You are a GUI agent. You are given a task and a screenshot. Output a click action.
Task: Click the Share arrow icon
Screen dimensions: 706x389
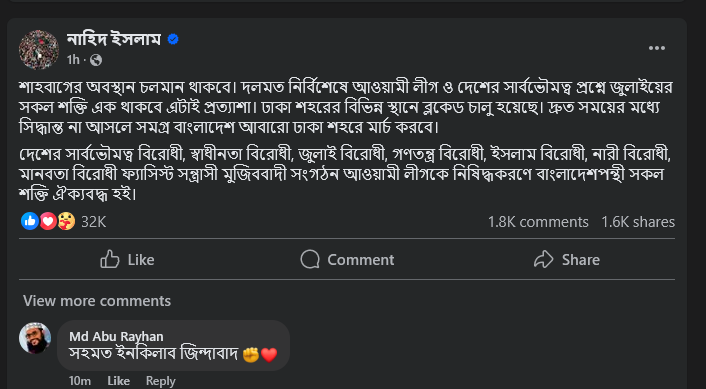(543, 259)
